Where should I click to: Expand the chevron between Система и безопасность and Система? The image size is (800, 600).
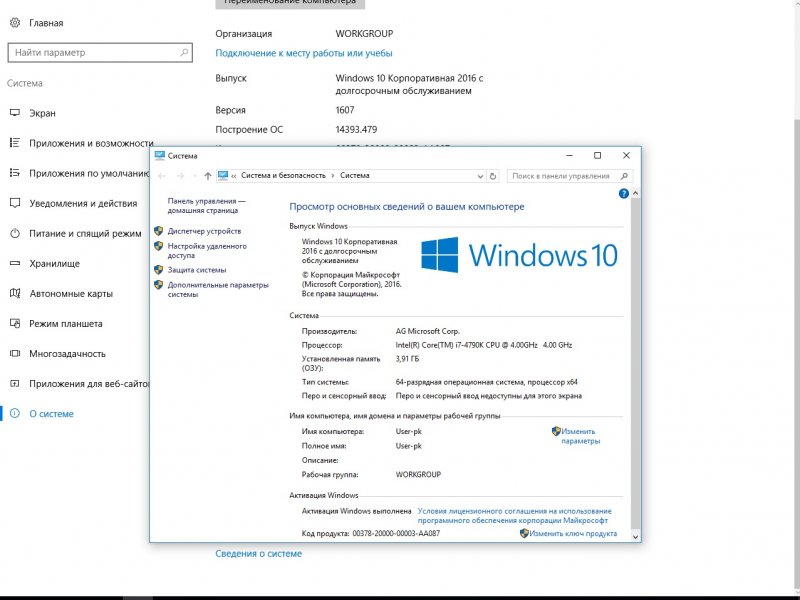pyautogui.click(x=333, y=176)
